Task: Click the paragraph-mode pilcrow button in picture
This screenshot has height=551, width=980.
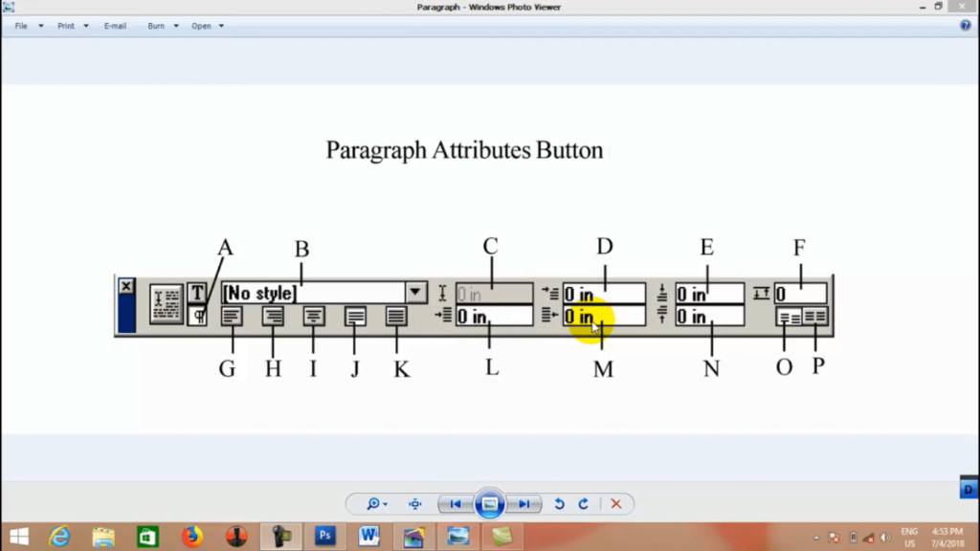Action: pos(197,316)
